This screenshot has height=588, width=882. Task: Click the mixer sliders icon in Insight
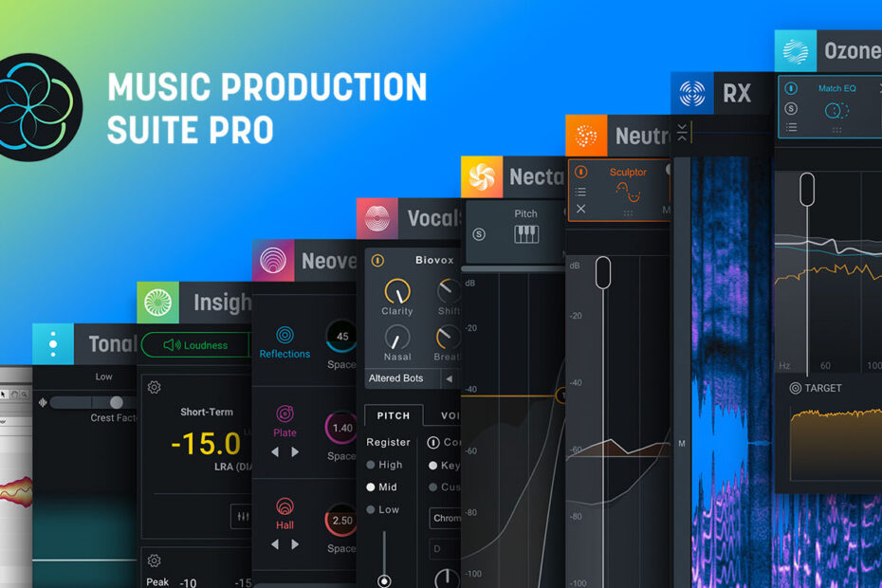coord(243,516)
